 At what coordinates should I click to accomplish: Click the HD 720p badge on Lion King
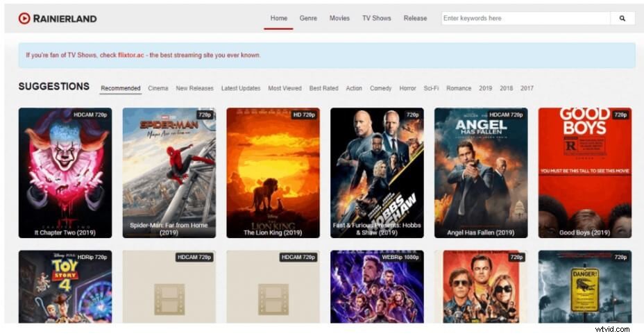point(305,115)
